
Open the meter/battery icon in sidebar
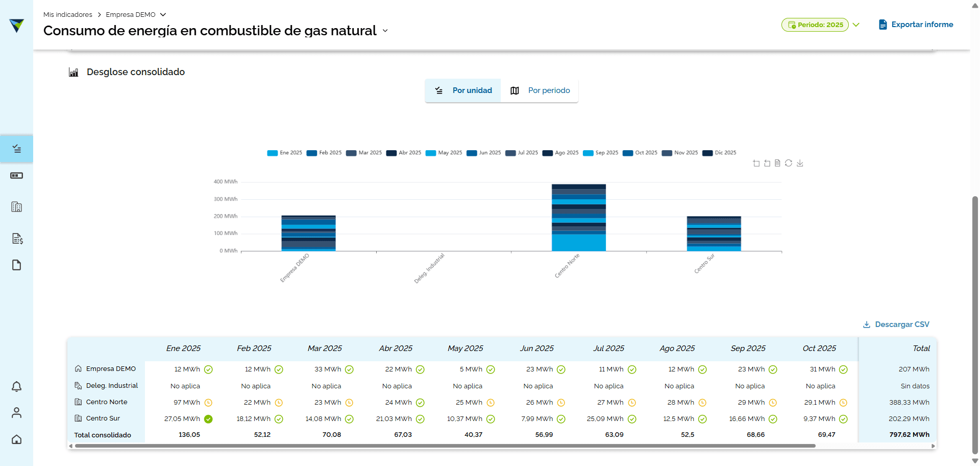(x=17, y=176)
